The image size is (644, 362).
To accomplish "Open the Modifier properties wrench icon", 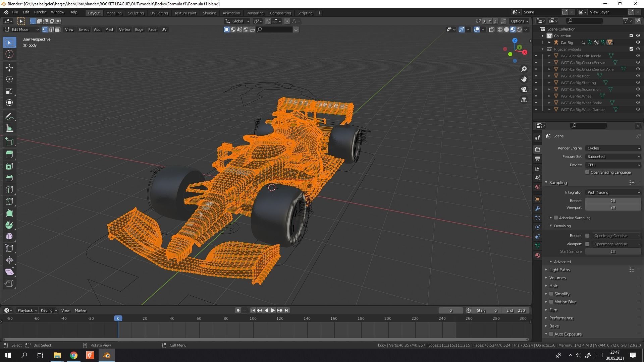I will click(x=538, y=208).
